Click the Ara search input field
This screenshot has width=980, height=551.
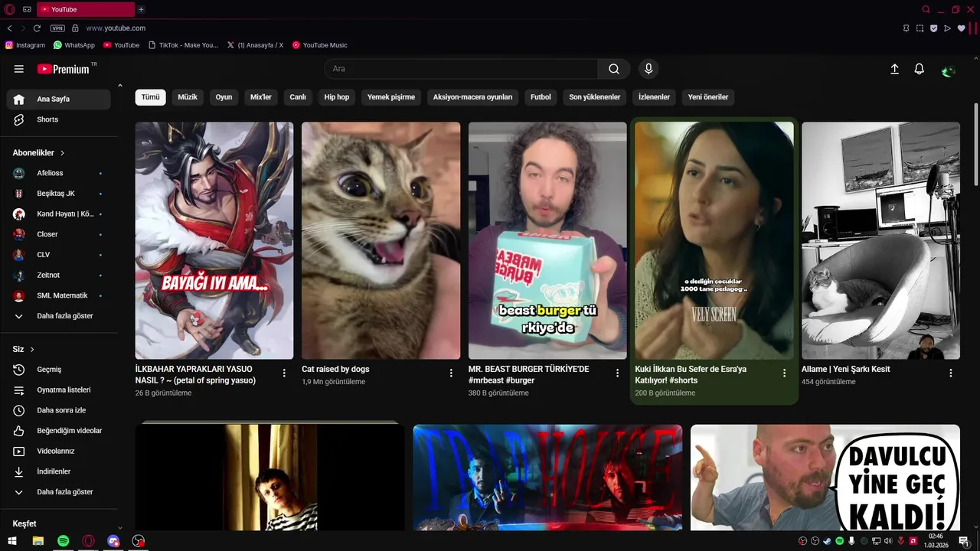point(462,69)
